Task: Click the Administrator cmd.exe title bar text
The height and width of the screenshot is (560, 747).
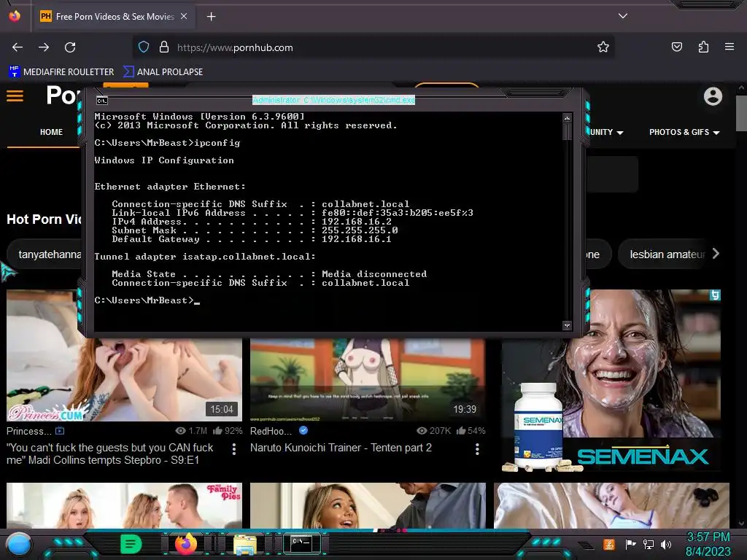Action: point(333,100)
